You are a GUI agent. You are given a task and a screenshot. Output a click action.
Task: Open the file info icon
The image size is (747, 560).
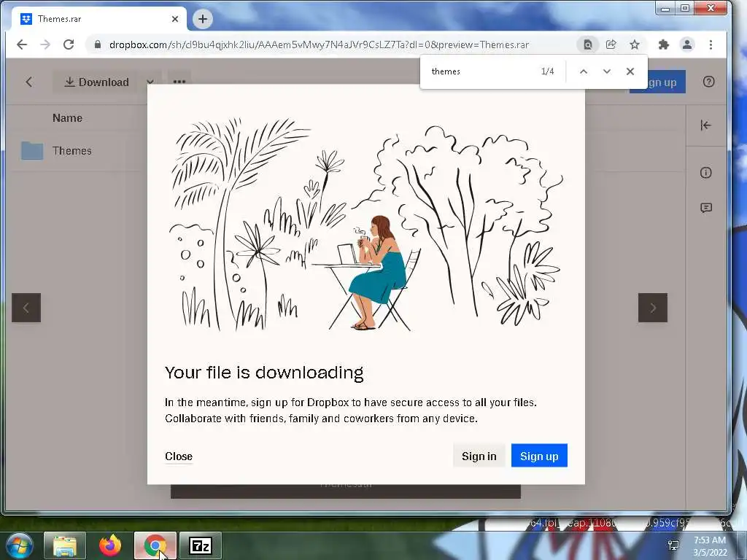pos(706,172)
